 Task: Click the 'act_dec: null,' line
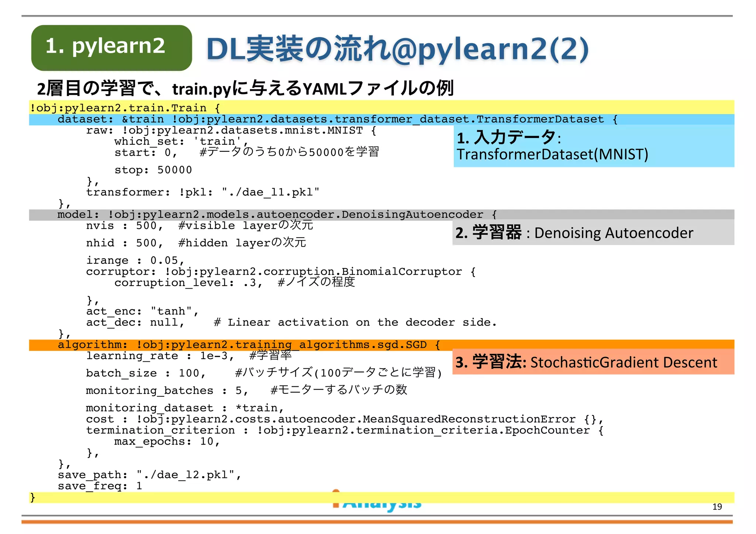291,322
